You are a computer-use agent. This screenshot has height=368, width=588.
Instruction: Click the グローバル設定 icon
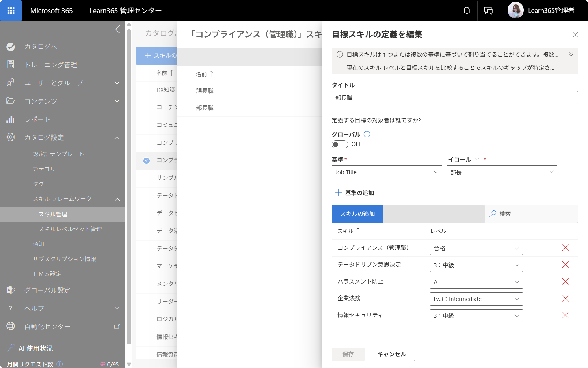coord(11,290)
